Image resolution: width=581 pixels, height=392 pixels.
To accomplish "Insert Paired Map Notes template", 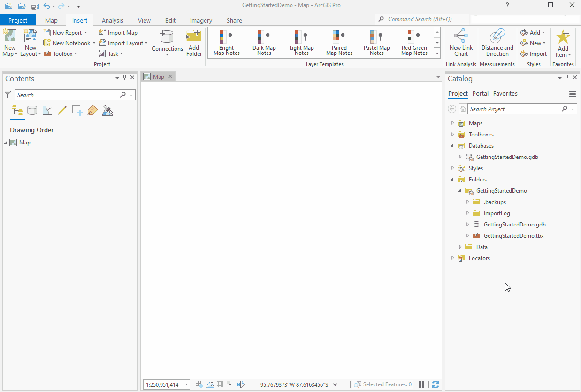I will (339, 43).
